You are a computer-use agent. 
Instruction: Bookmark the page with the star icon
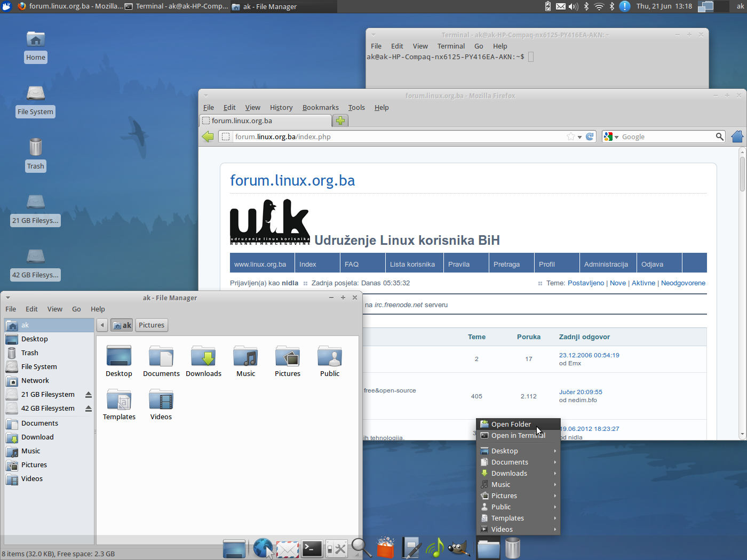(x=571, y=137)
